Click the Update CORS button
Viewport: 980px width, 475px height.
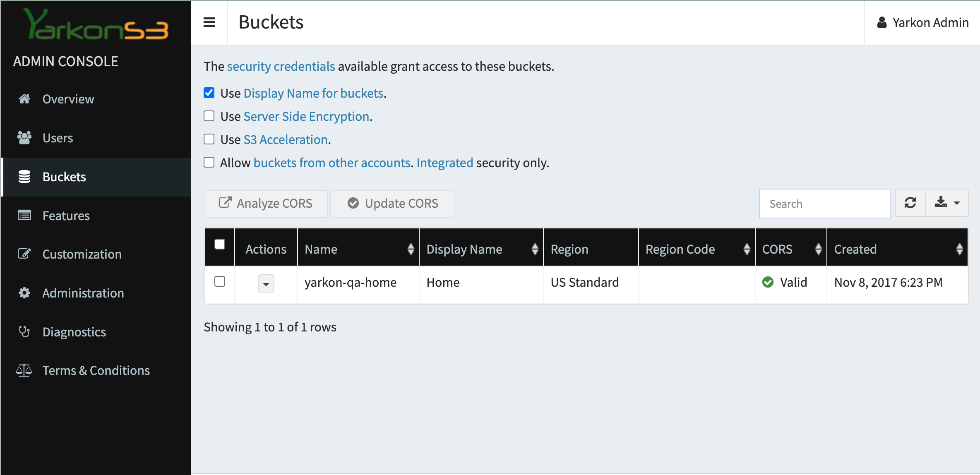coord(392,204)
